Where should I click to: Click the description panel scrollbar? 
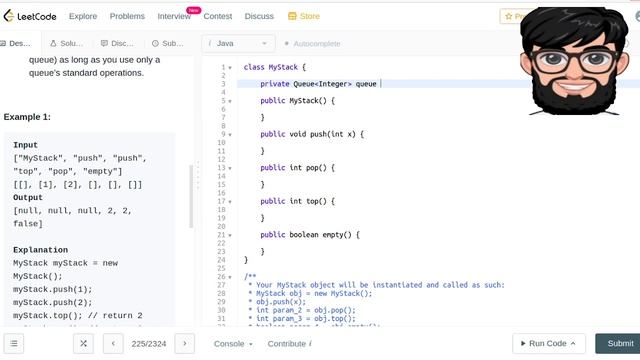click(x=191, y=196)
